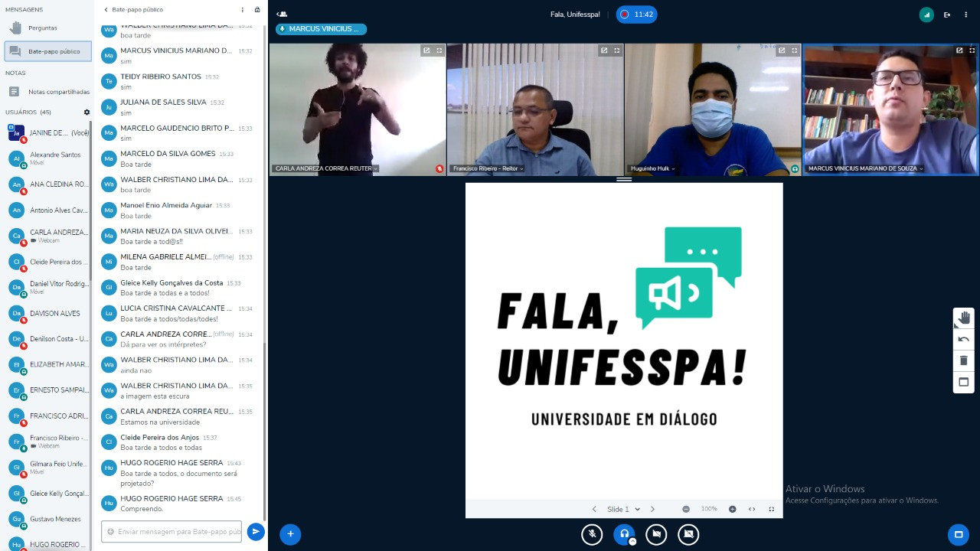This screenshot has height=551, width=980.
Task: Open MARCUS VINICIUS MARIANO DE SOUZA video dropdown
Action: 865,168
